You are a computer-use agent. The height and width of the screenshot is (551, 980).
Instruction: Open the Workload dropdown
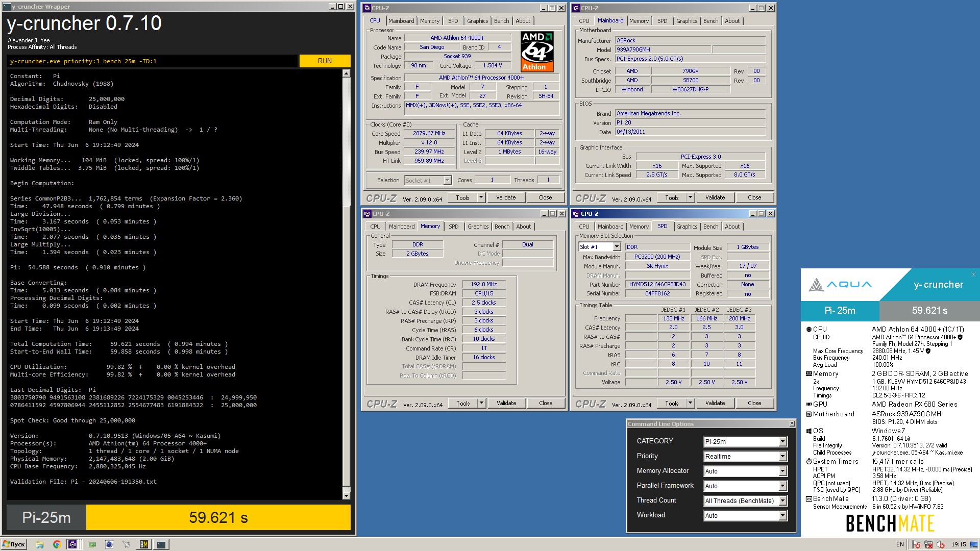click(782, 515)
